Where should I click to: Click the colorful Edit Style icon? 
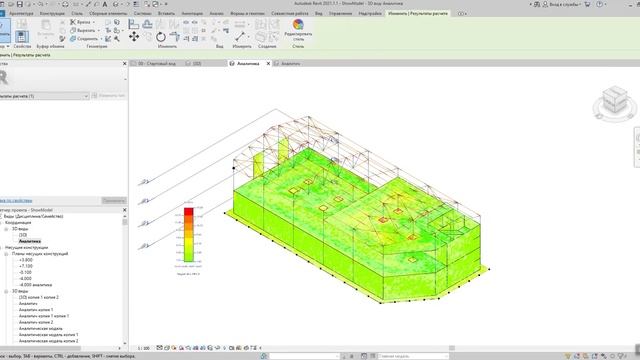point(298,24)
